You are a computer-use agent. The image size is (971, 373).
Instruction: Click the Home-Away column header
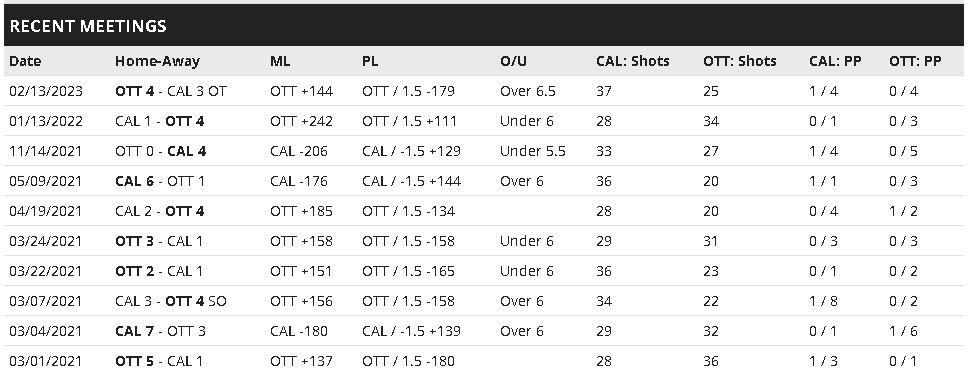tap(157, 61)
